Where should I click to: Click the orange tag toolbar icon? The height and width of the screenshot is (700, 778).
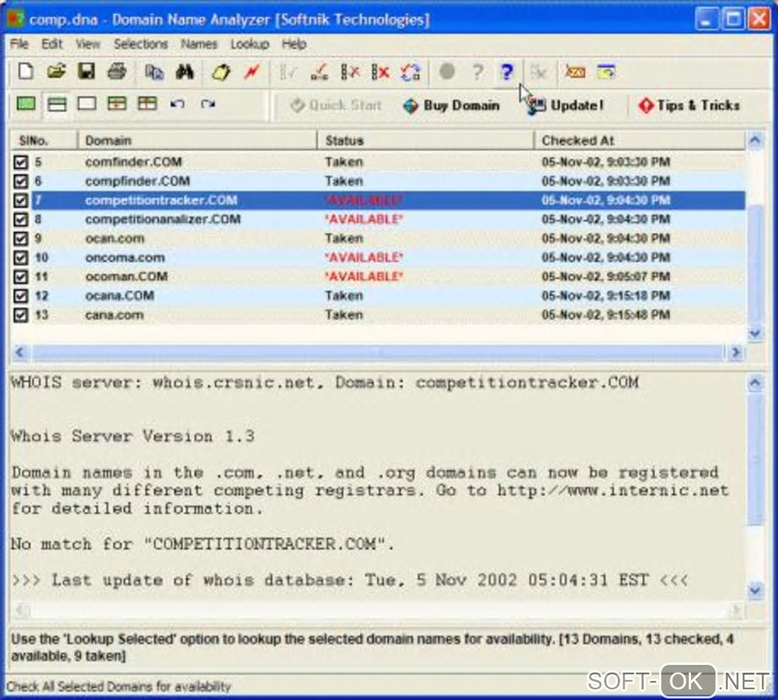coord(575,72)
